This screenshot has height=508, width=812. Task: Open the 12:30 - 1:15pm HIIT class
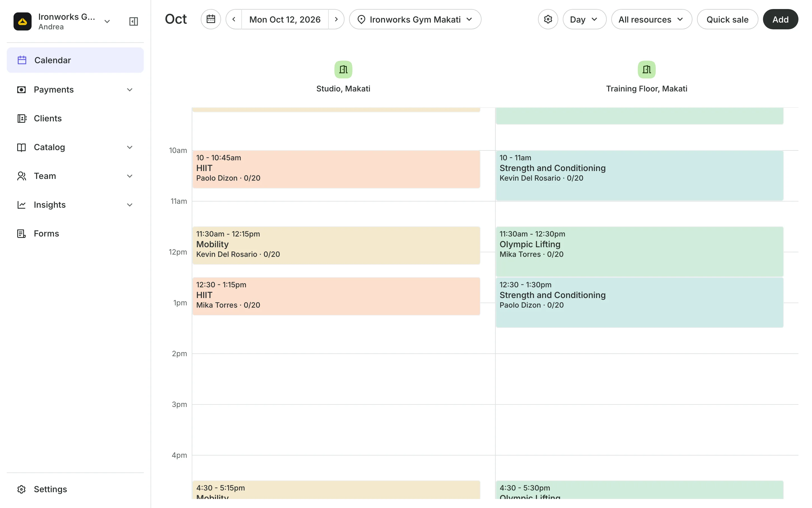click(336, 296)
